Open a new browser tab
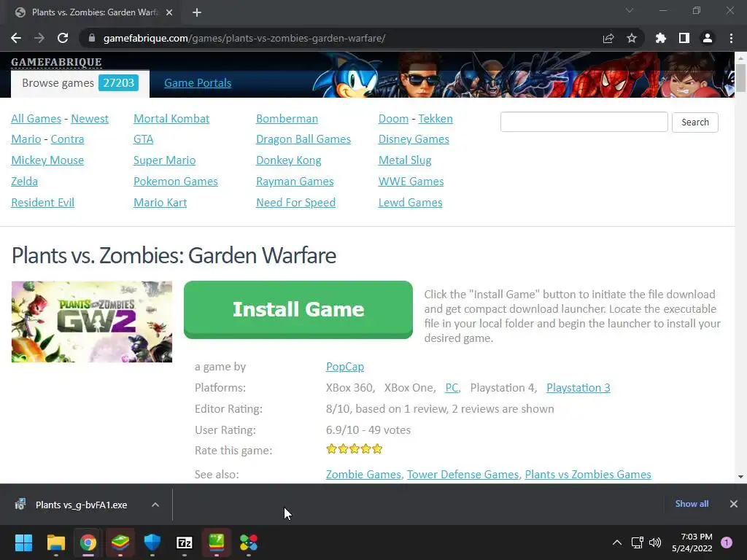 click(197, 12)
